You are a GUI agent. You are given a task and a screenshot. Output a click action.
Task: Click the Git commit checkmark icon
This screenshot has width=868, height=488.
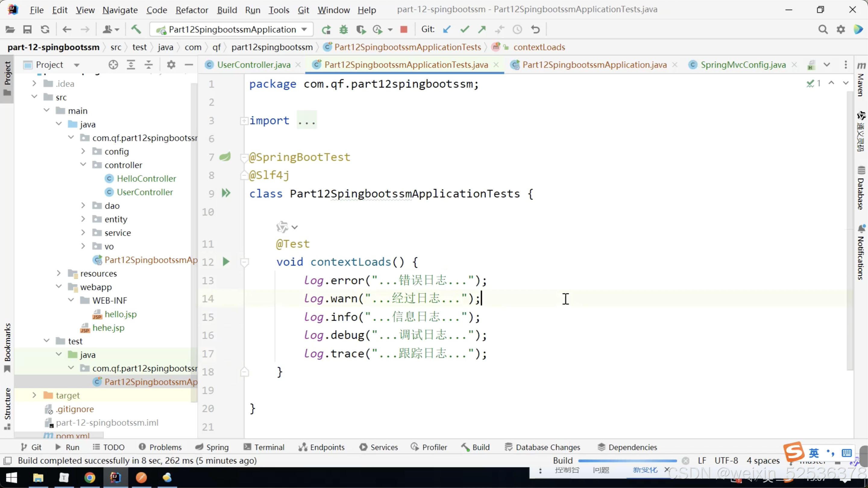tap(465, 30)
